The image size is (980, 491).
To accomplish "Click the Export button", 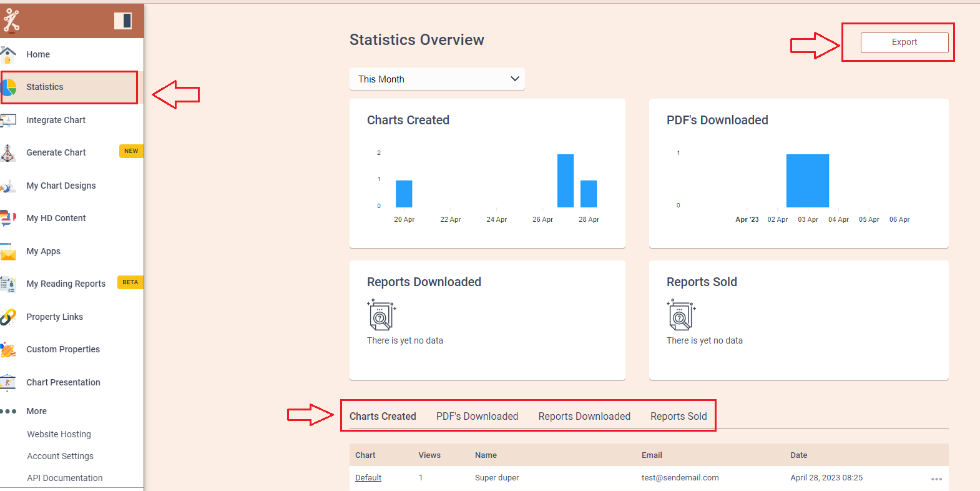I will coord(904,42).
